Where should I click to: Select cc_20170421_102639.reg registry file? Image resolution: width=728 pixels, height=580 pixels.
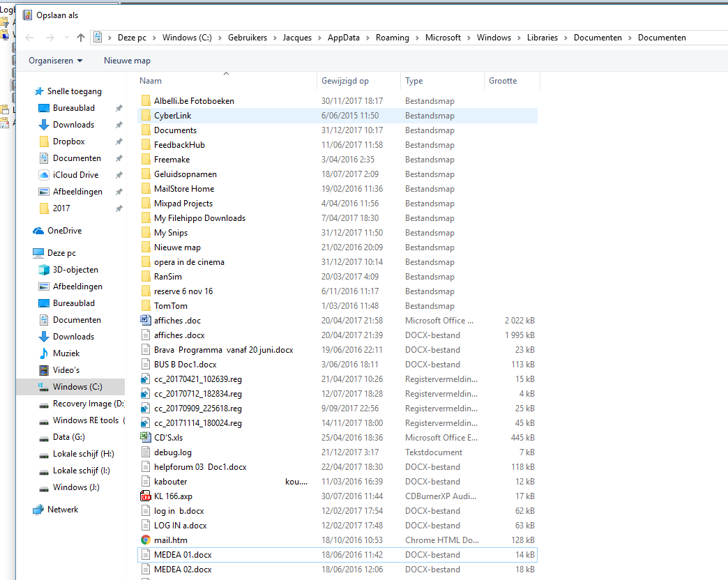[338, 379]
